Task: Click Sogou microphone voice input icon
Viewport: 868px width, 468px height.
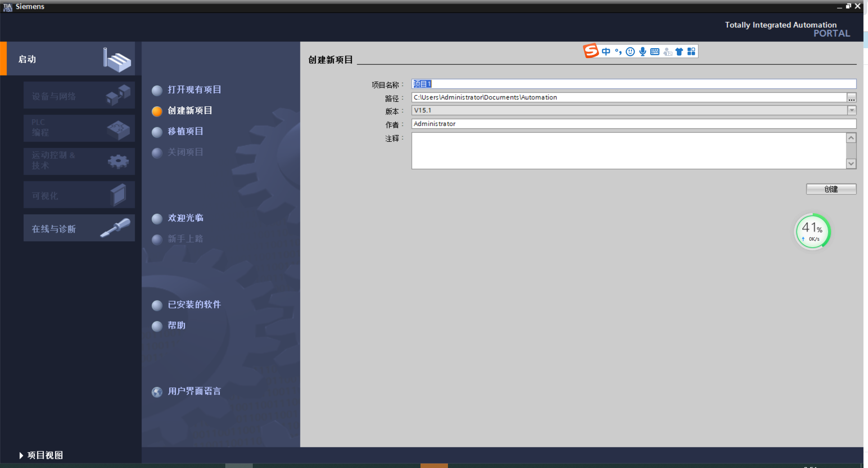Action: point(643,52)
